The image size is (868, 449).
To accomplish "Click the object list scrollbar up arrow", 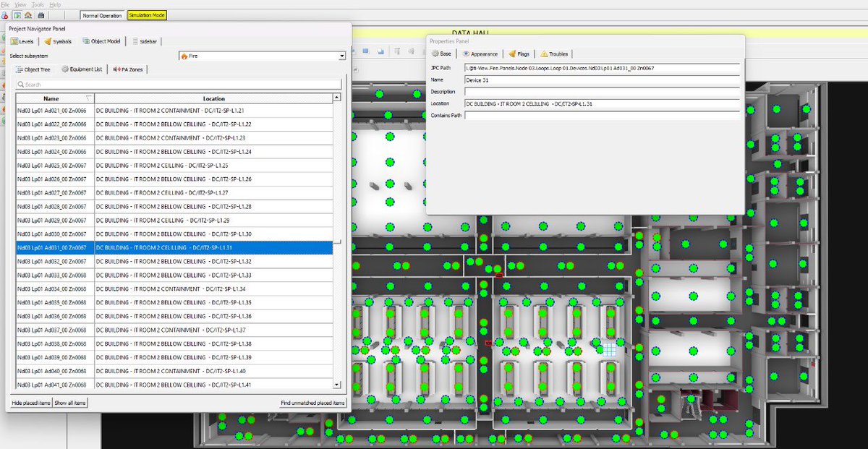I will click(x=337, y=98).
